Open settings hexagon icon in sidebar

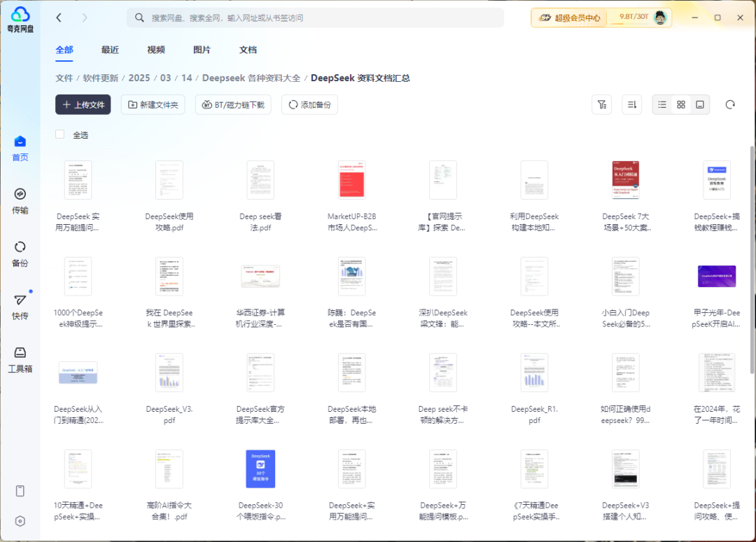(x=20, y=521)
